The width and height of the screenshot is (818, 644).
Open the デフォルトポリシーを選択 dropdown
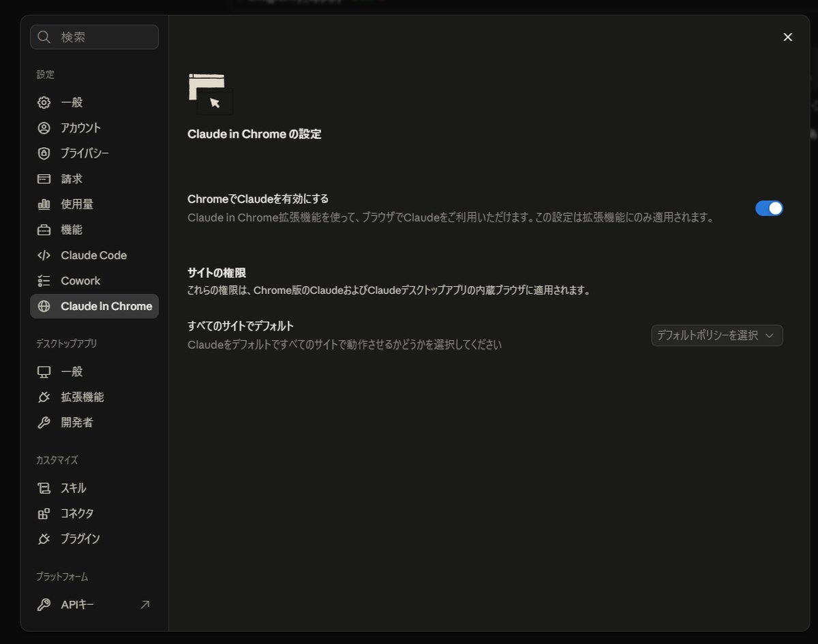717,335
